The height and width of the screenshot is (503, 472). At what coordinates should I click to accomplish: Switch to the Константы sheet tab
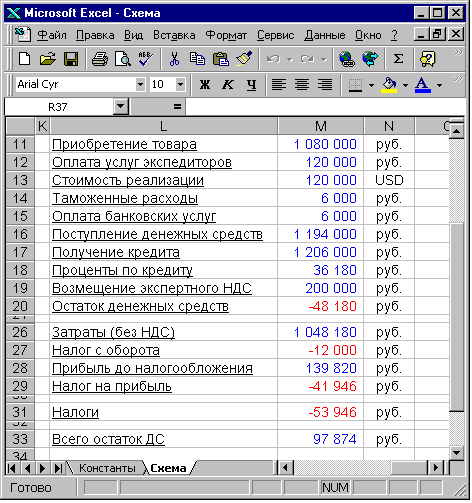point(107,468)
